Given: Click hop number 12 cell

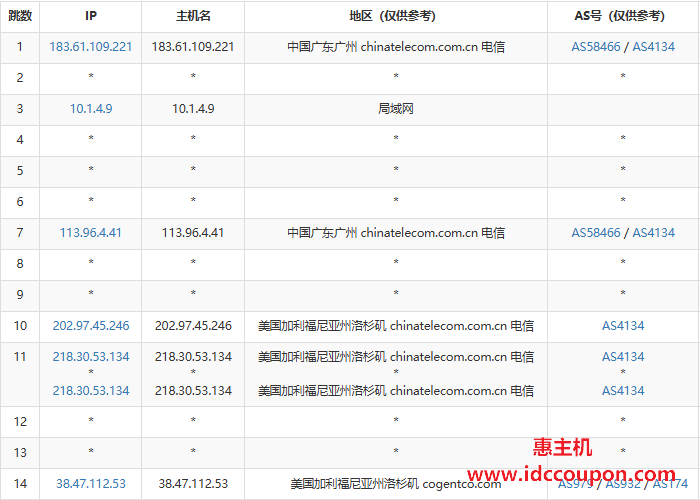Looking at the screenshot, I should 20,421.
